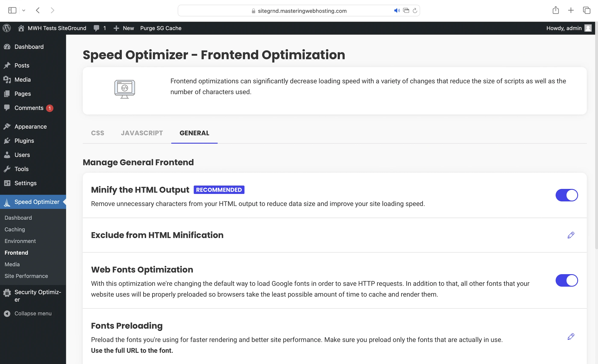Screen dimensions: 598x364
Task: Turn off Web Fonts Optimization toggle
Action: [x=566, y=280]
